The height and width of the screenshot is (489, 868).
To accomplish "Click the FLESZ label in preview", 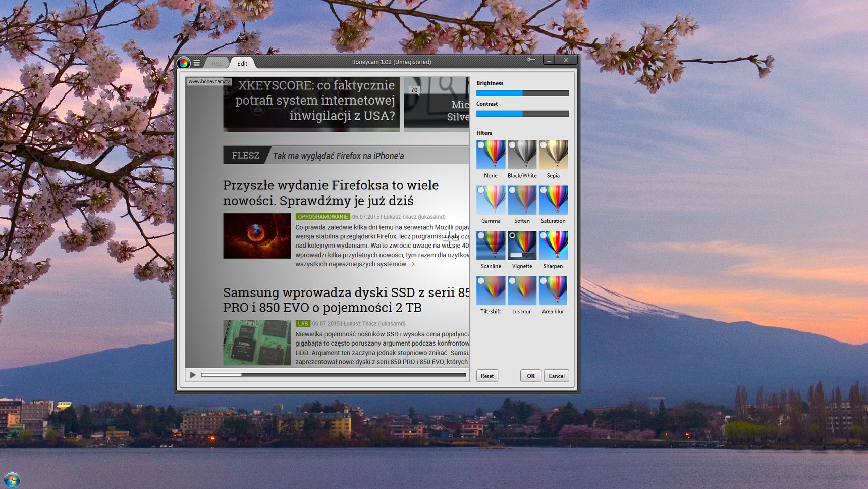I will coord(245,156).
